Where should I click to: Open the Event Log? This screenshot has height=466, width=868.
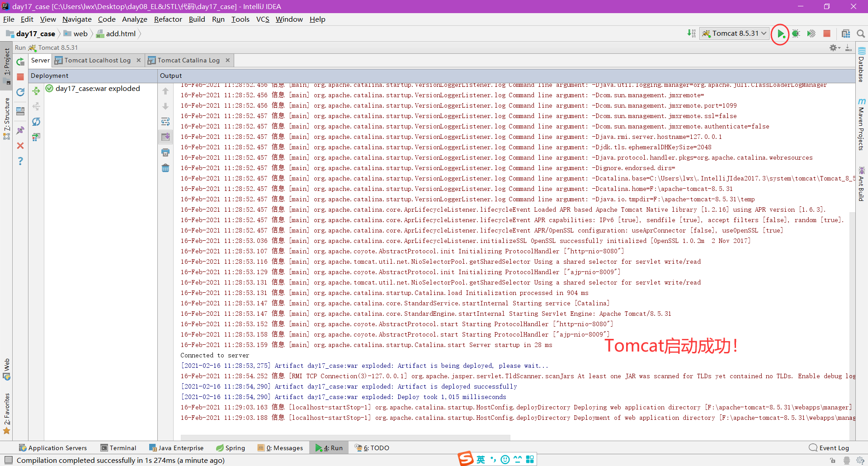(x=829, y=448)
